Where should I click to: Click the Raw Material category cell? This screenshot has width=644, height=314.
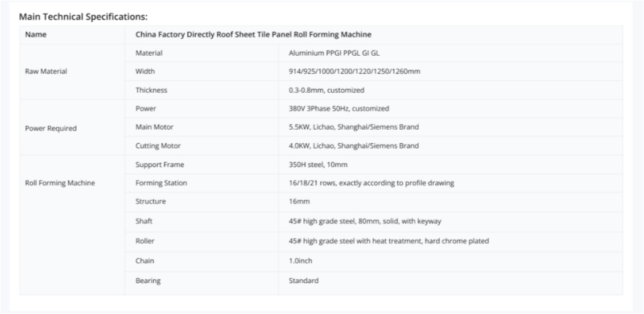[x=46, y=72]
